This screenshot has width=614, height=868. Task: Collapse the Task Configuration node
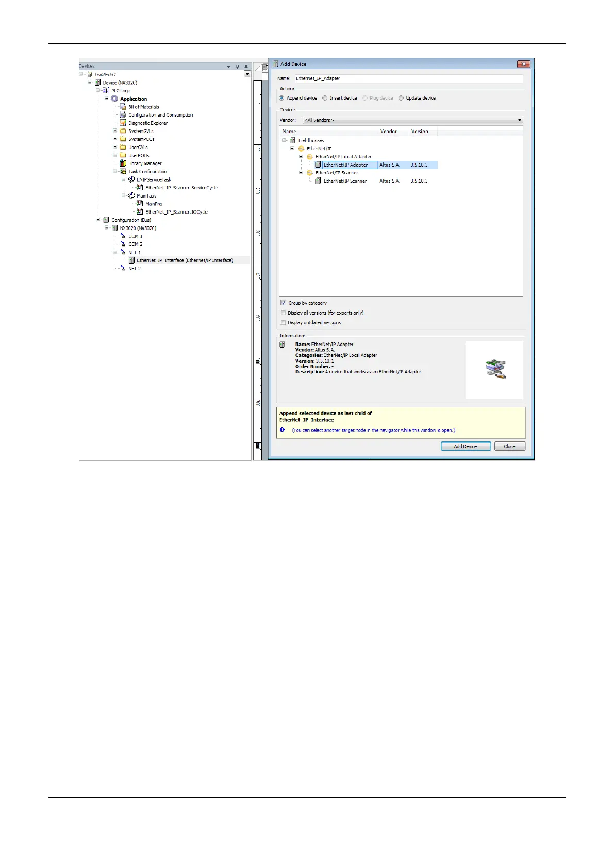(x=115, y=171)
